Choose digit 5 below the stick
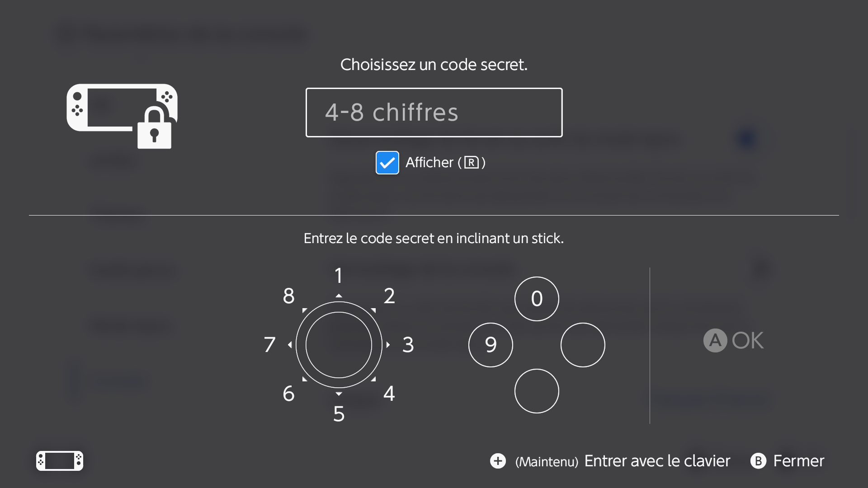Image resolution: width=868 pixels, height=488 pixels. (x=339, y=414)
